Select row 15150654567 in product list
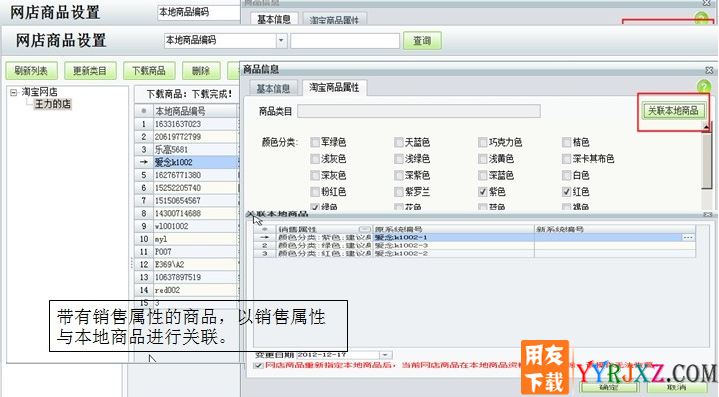This screenshot has height=397, width=719. click(186, 201)
